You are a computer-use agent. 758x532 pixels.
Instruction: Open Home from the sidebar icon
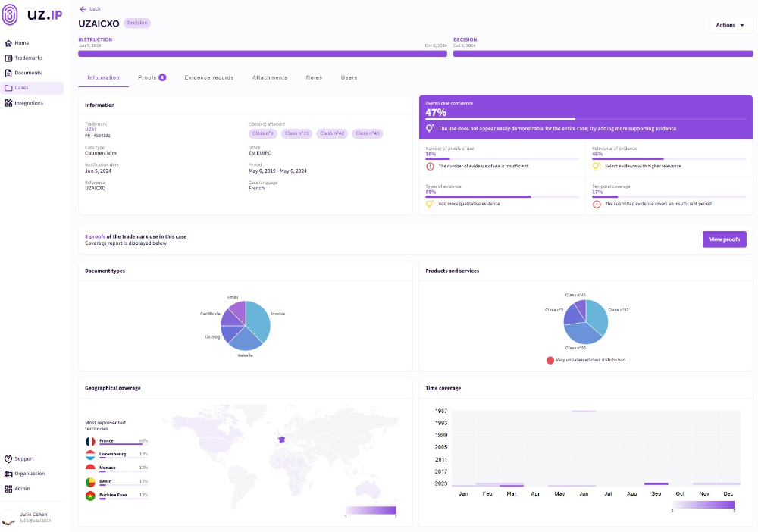coord(8,43)
